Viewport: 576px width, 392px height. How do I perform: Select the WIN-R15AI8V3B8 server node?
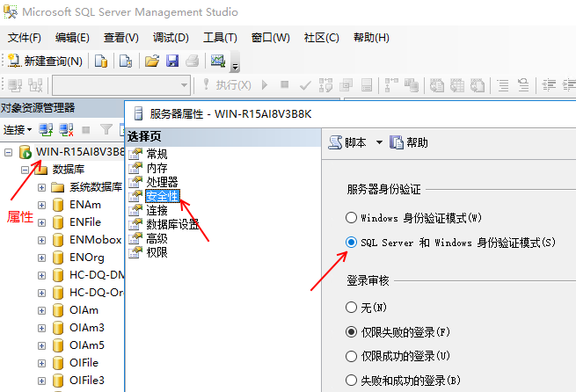[x=79, y=151]
